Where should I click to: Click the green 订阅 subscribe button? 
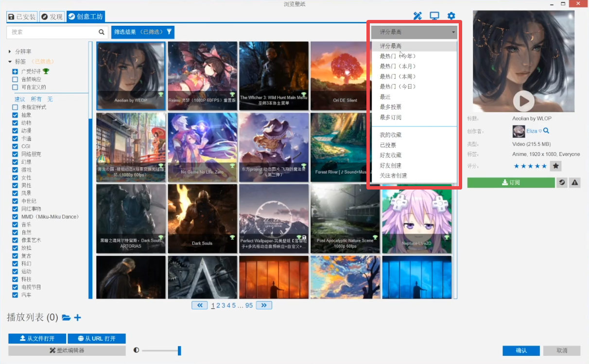(x=511, y=183)
